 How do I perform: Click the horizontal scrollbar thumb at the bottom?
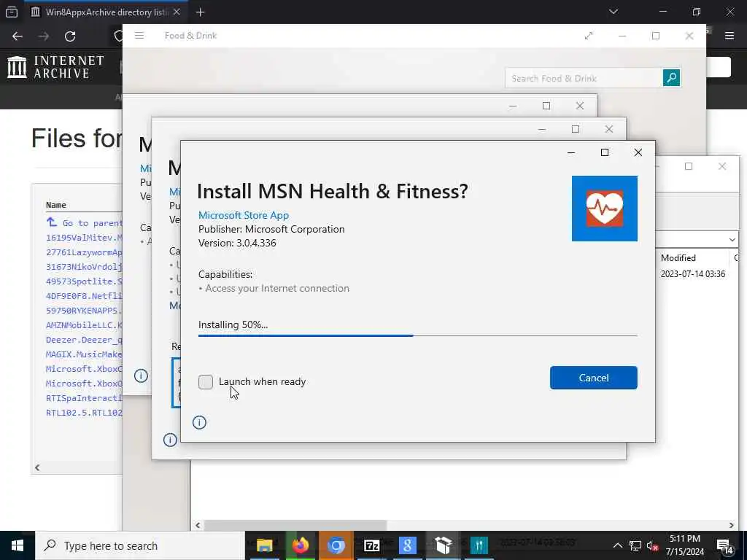pos(295,525)
